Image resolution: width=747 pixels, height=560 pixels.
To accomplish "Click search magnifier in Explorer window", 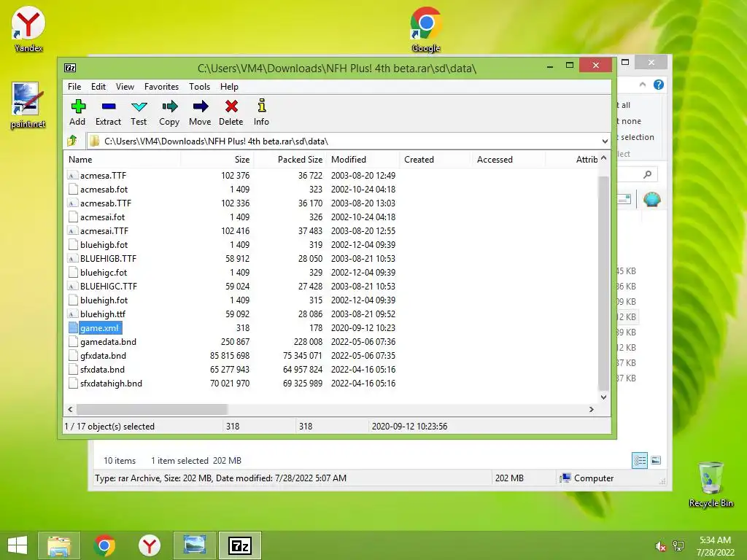I will click(647, 175).
